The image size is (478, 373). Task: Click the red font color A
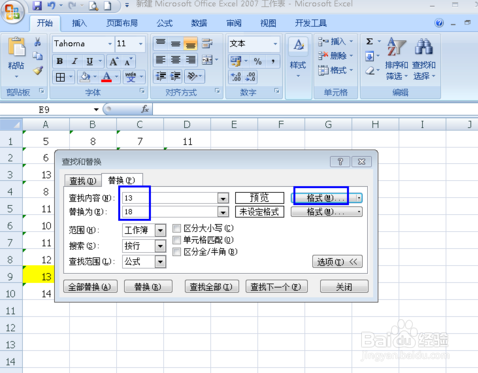[x=106, y=77]
